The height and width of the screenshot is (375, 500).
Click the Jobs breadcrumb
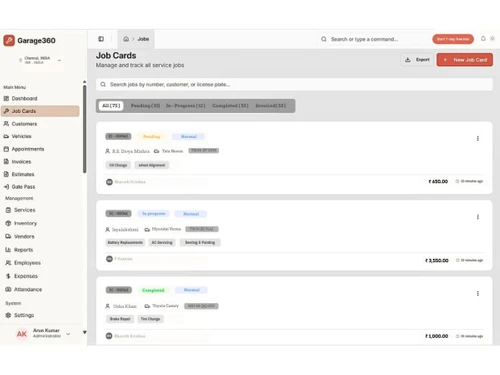[143, 39]
